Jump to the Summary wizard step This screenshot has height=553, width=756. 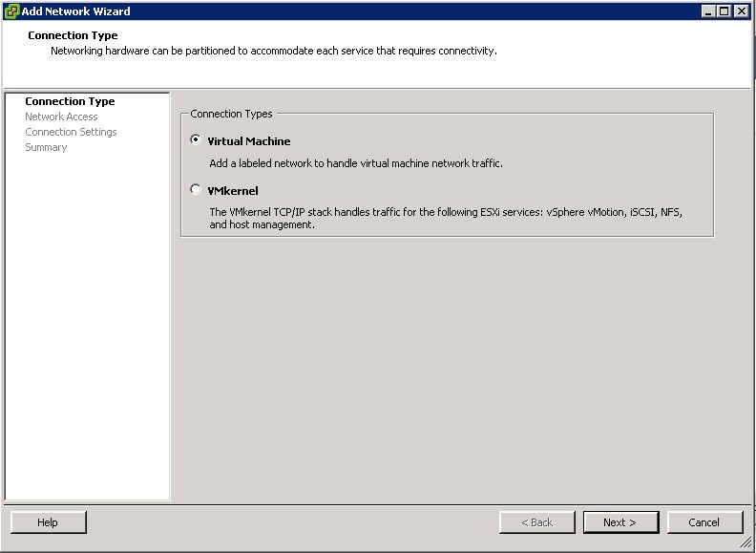pyautogui.click(x=46, y=147)
